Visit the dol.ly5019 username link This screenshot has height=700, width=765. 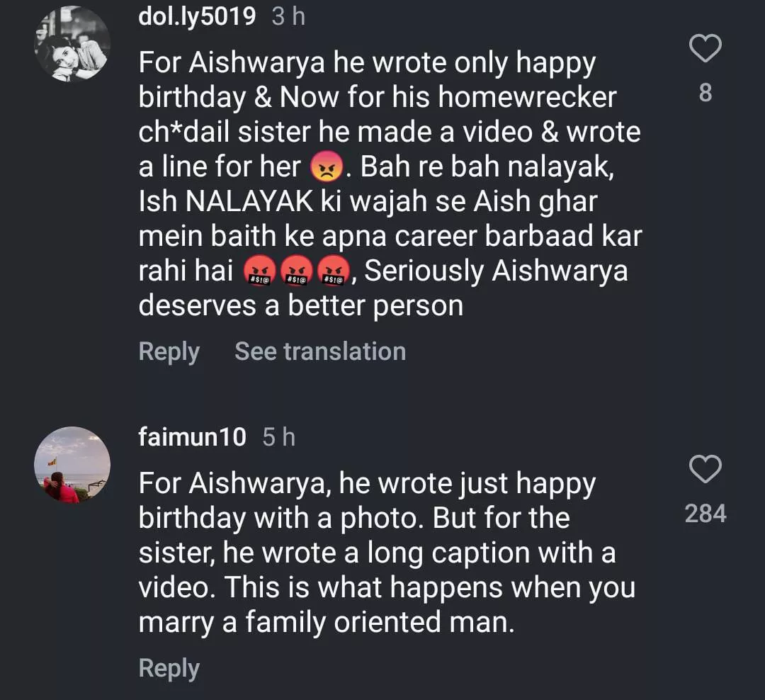coord(197,16)
